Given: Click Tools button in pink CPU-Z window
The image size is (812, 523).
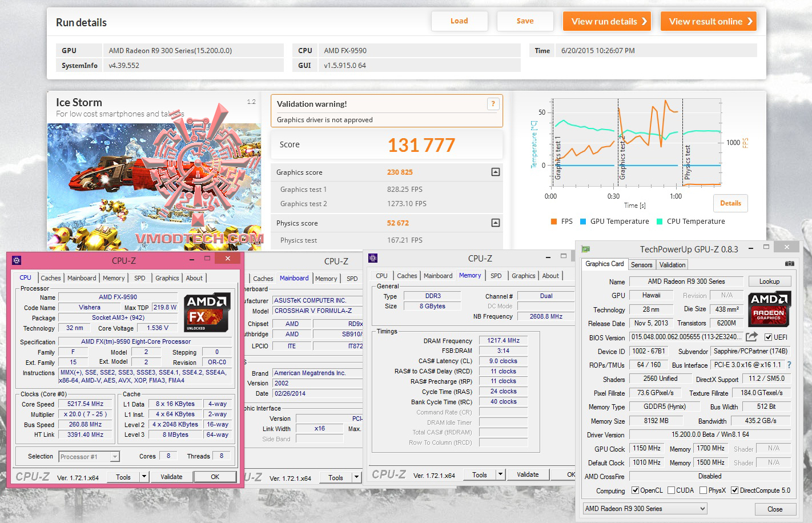Looking at the screenshot, I should click(123, 477).
